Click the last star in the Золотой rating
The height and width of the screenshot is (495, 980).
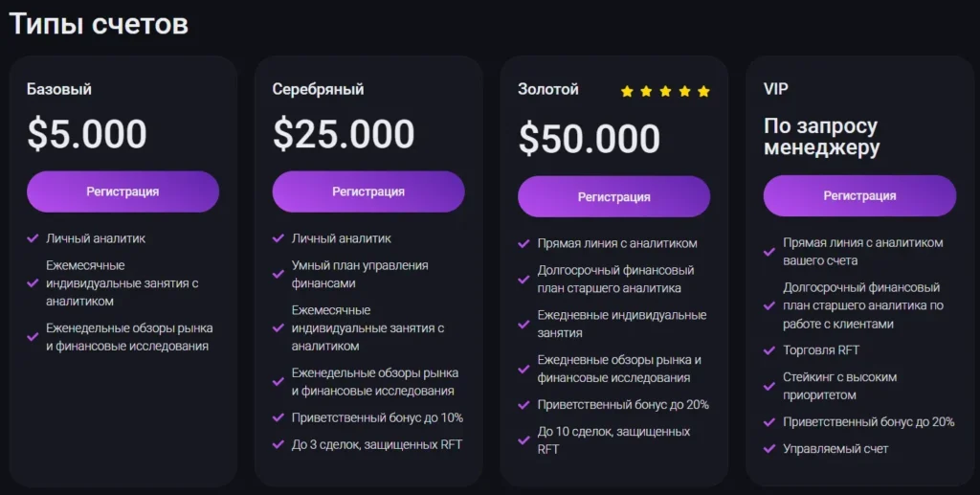coord(703,92)
